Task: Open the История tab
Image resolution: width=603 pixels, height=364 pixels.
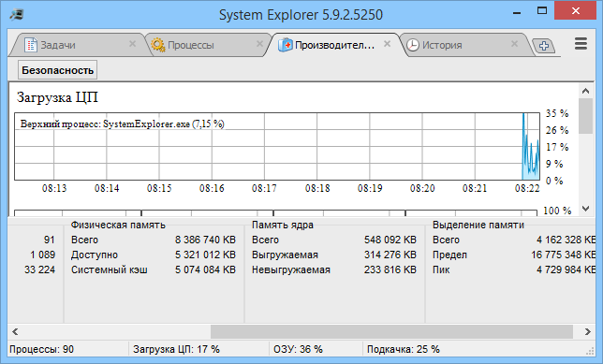Action: click(x=465, y=45)
